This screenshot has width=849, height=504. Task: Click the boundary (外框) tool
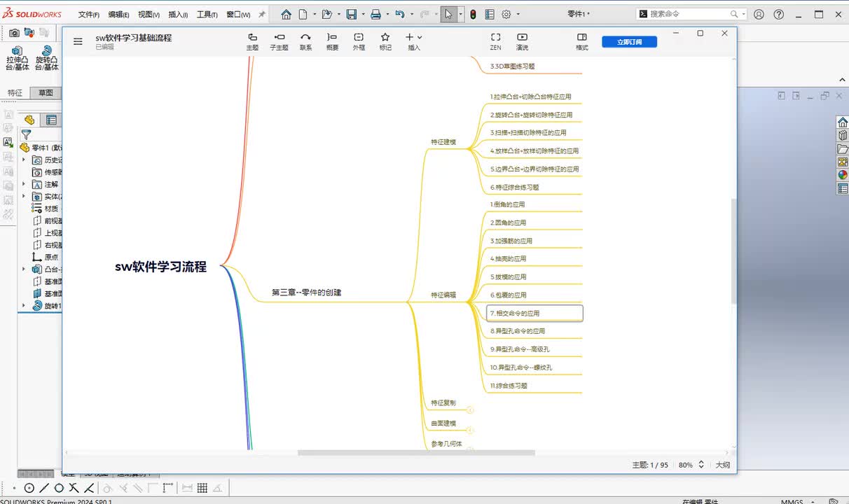359,42
